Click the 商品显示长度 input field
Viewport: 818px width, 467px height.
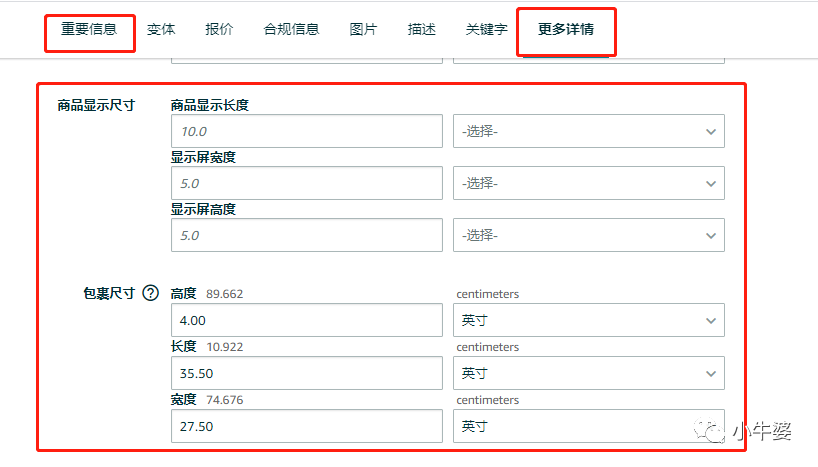(307, 131)
